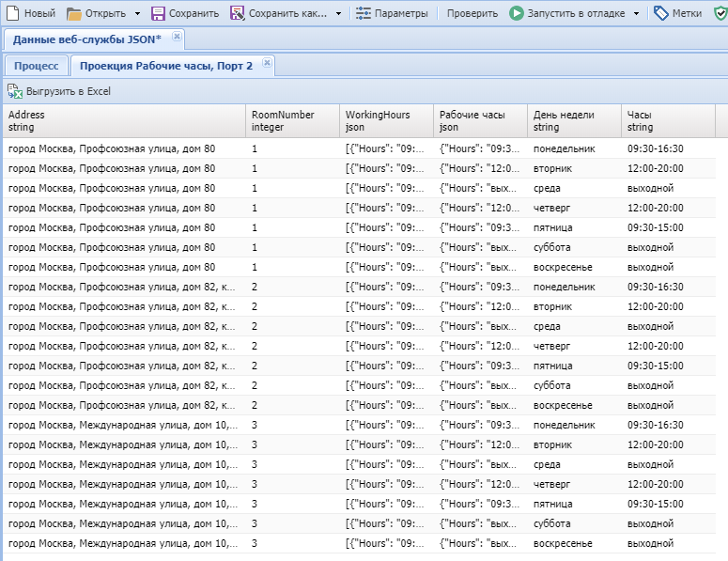
Task: Click выходной in room 2 среда row
Action: [650, 326]
